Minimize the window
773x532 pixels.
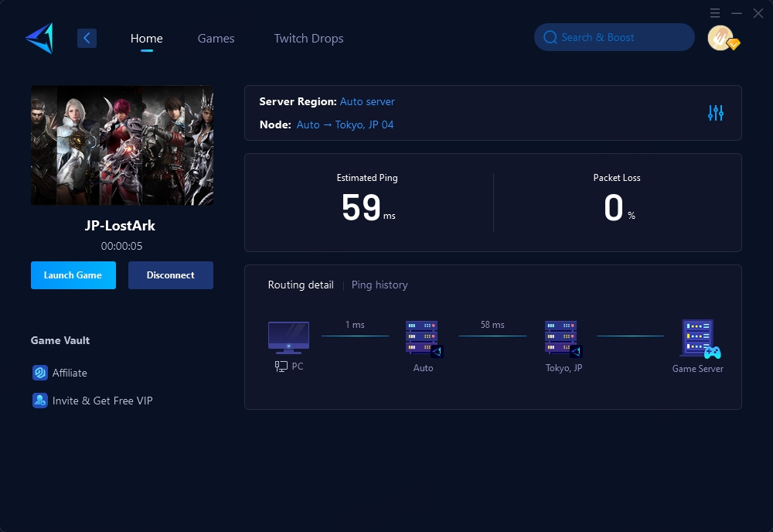point(737,13)
